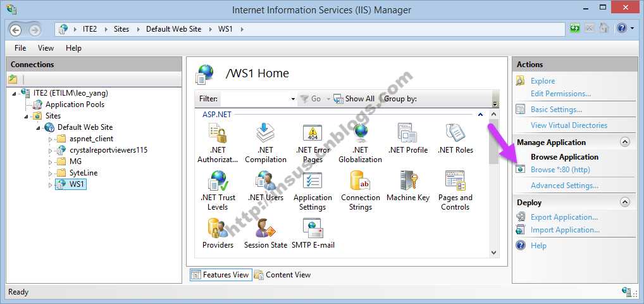Image resolution: width=644 pixels, height=304 pixels.
Task: Click the Home toolbar icon
Action: point(604,28)
